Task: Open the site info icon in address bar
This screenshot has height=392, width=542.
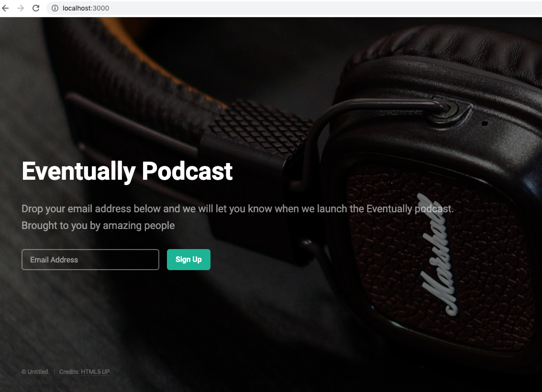Action: point(55,8)
